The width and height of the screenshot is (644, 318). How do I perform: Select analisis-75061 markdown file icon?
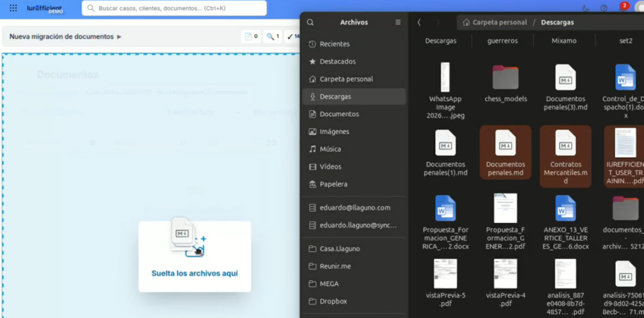tap(626, 273)
